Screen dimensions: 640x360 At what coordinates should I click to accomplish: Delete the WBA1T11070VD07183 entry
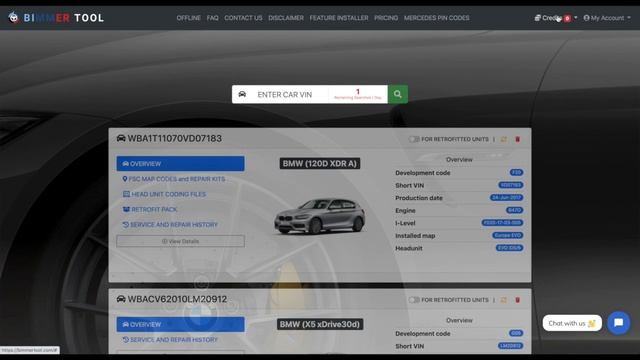tap(518, 139)
